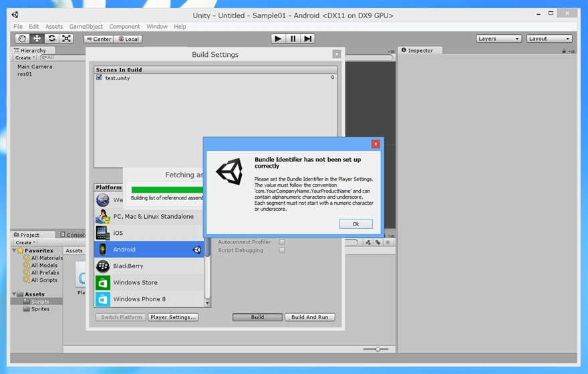Open Hierarchy Create dropdown
Screen dimensions: 588x374
click(25, 58)
